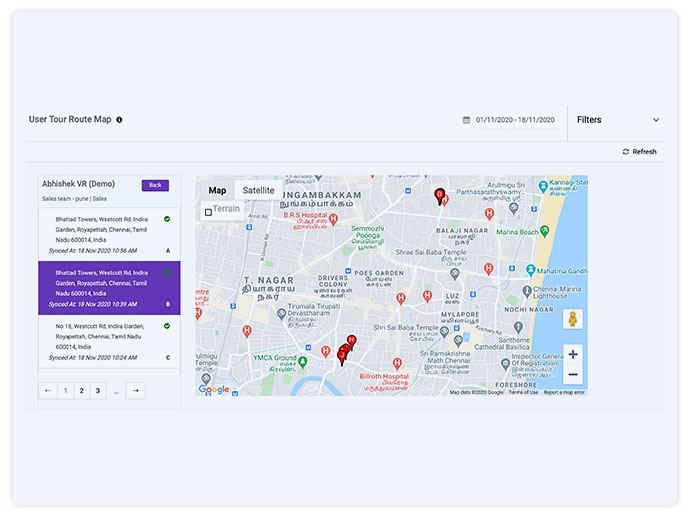This screenshot has height=517, width=689.
Task: Click the date range 01/11/2020 - 18/11/2020 field
Action: [x=515, y=119]
